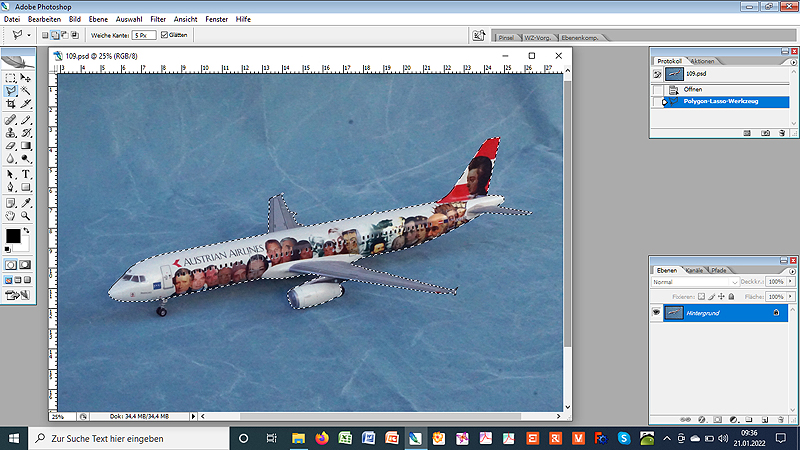Reset default foreground and background colors

[x=8, y=249]
